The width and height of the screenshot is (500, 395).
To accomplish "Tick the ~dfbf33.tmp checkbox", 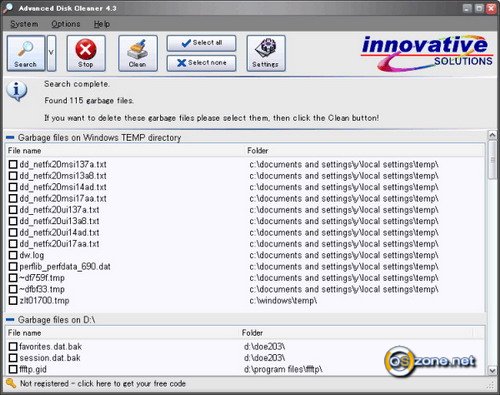I will pyautogui.click(x=13, y=289).
